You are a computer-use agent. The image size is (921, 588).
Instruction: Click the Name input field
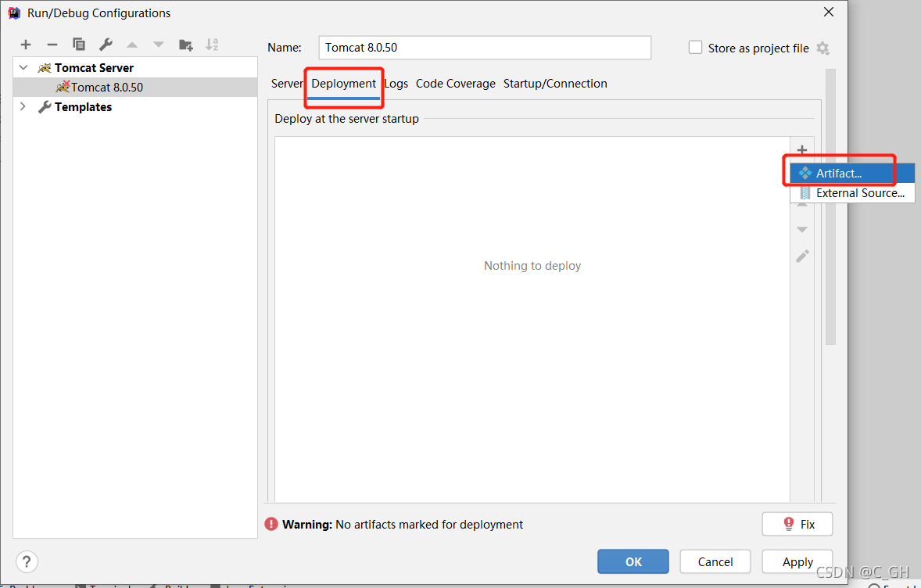486,48
